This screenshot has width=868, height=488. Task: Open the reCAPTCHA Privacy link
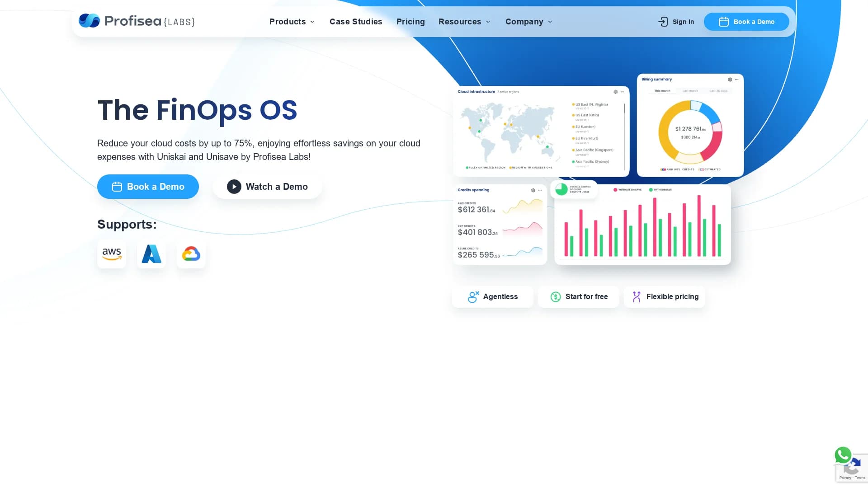(x=845, y=478)
